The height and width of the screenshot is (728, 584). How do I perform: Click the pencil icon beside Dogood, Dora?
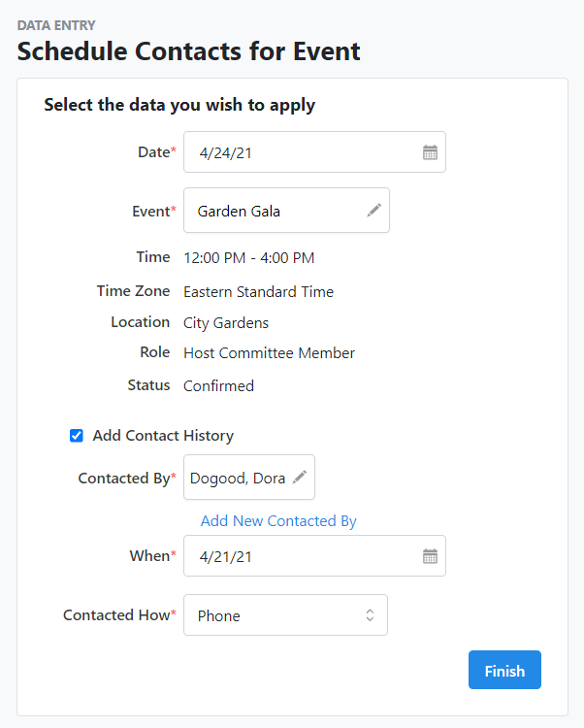300,478
